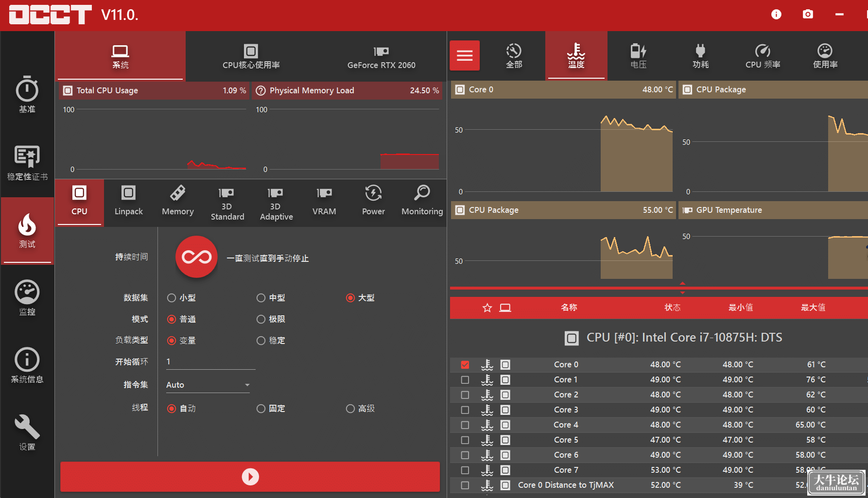Uncheck the Core 0 row checkbox
Image resolution: width=868 pixels, height=498 pixels.
pyautogui.click(x=465, y=365)
